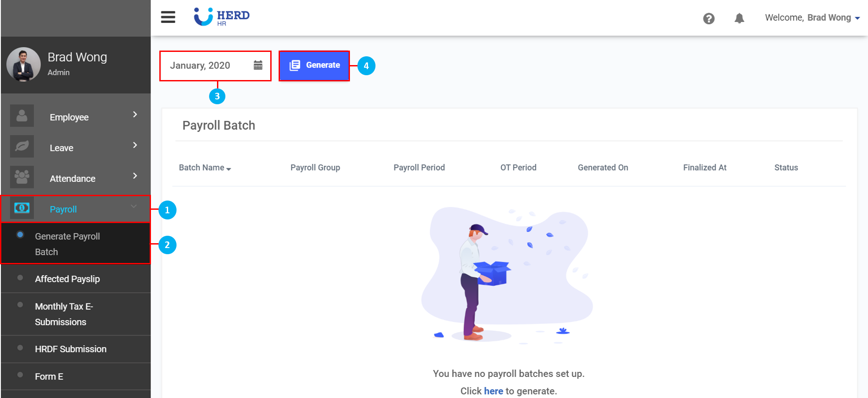Viewport: 868px width, 398px height.
Task: Click the blue Generate button
Action: tap(314, 66)
